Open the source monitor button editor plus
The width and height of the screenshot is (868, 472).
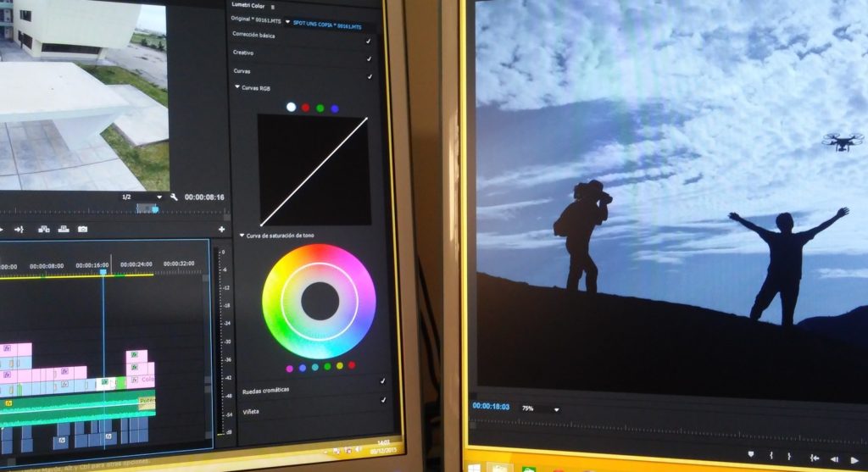[221, 229]
